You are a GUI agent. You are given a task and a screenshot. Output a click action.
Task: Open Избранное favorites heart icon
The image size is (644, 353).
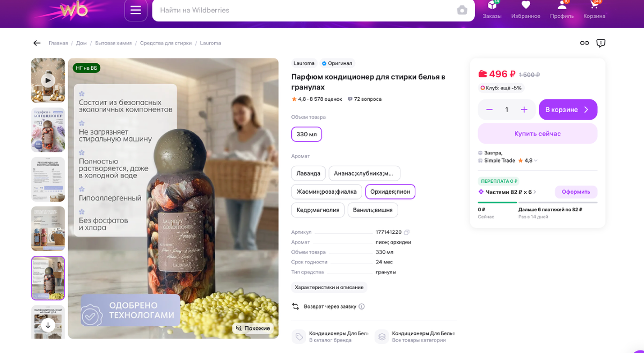[526, 10]
